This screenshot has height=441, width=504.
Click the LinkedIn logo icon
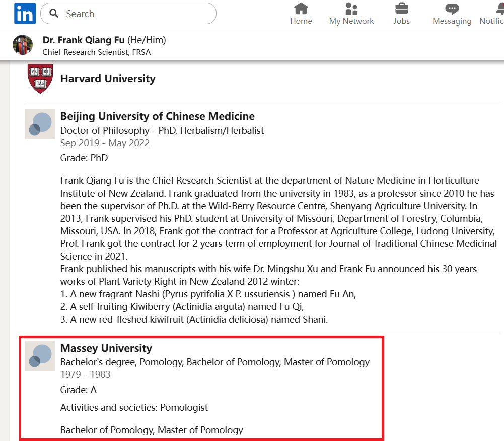25,14
